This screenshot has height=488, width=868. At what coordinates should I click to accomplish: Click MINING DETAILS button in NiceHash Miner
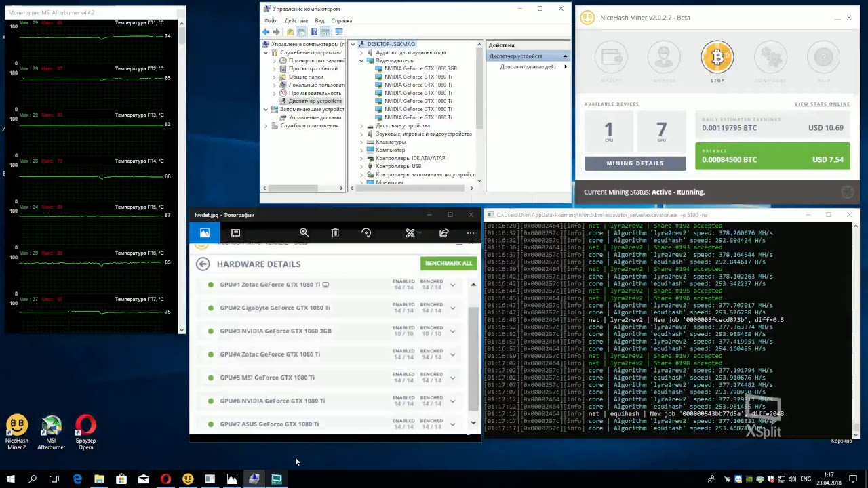coord(635,163)
